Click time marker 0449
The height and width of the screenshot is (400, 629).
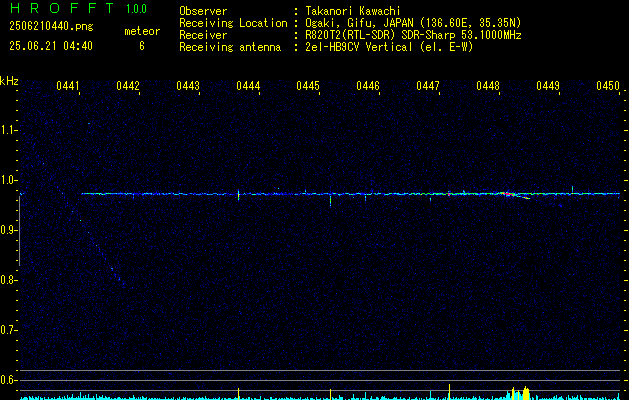pos(548,86)
